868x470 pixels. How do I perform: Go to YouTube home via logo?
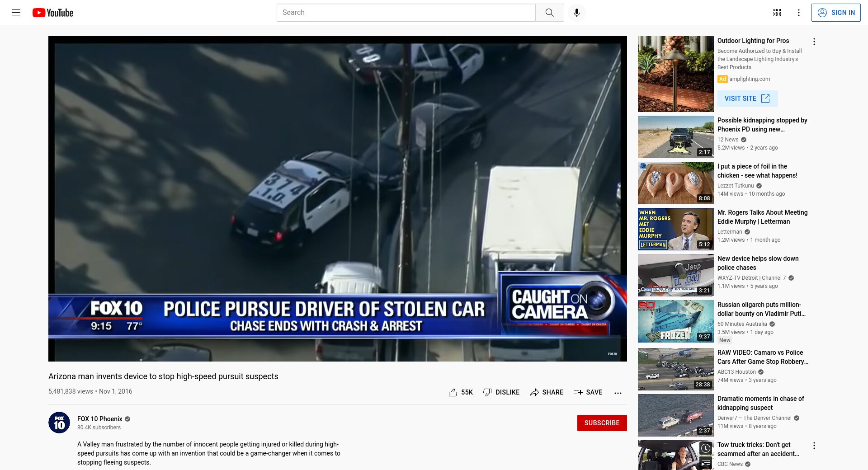(x=53, y=13)
